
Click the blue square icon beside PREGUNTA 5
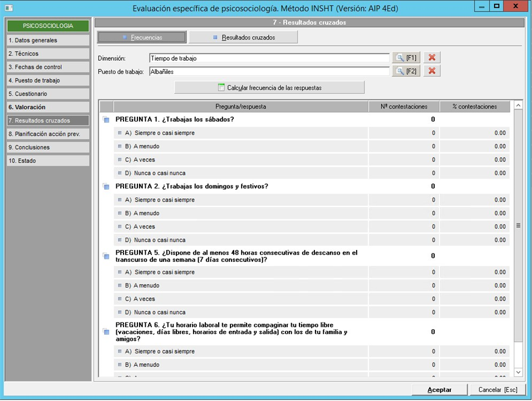pyautogui.click(x=106, y=256)
